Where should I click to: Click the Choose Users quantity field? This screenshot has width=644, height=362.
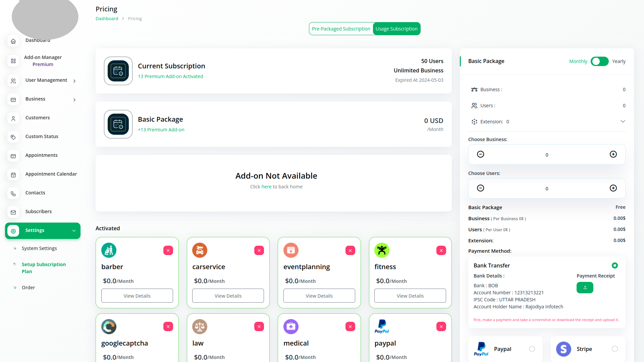pos(547,188)
